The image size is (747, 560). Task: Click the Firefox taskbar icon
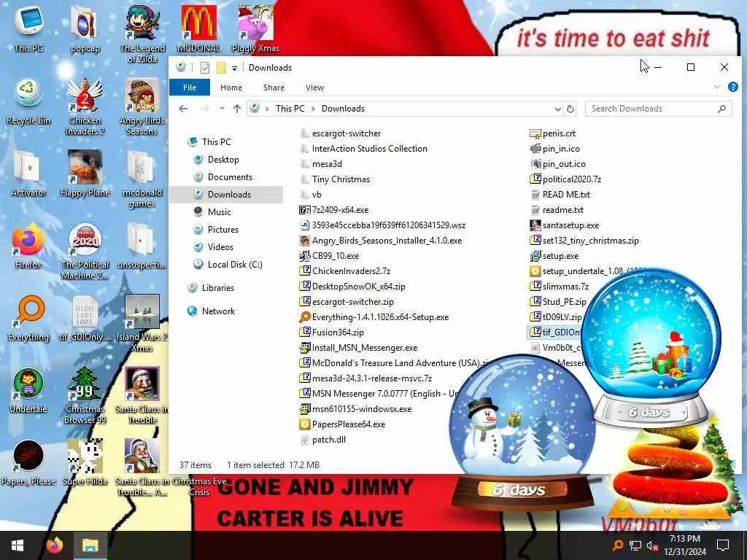pos(54,545)
